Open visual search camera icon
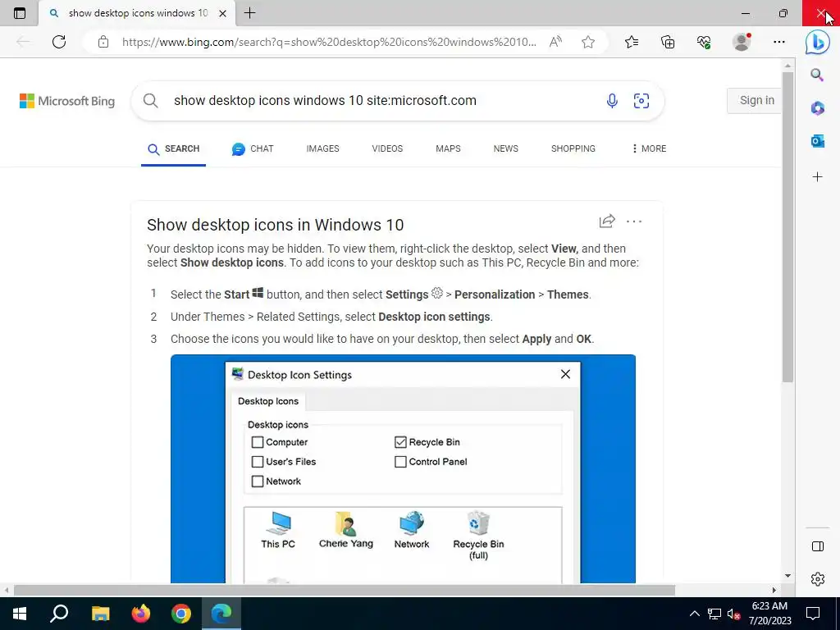This screenshot has height=630, width=840. pos(641,101)
